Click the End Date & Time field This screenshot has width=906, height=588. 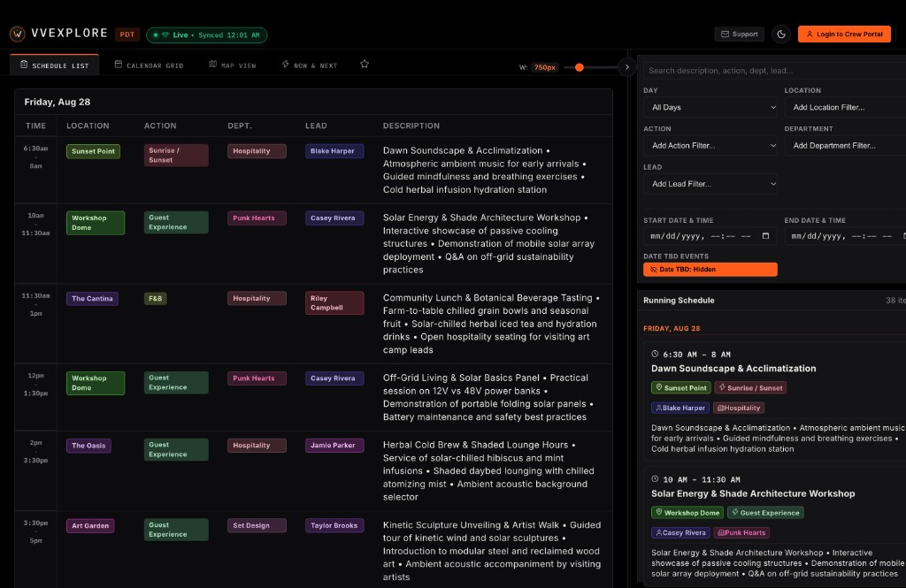point(845,236)
